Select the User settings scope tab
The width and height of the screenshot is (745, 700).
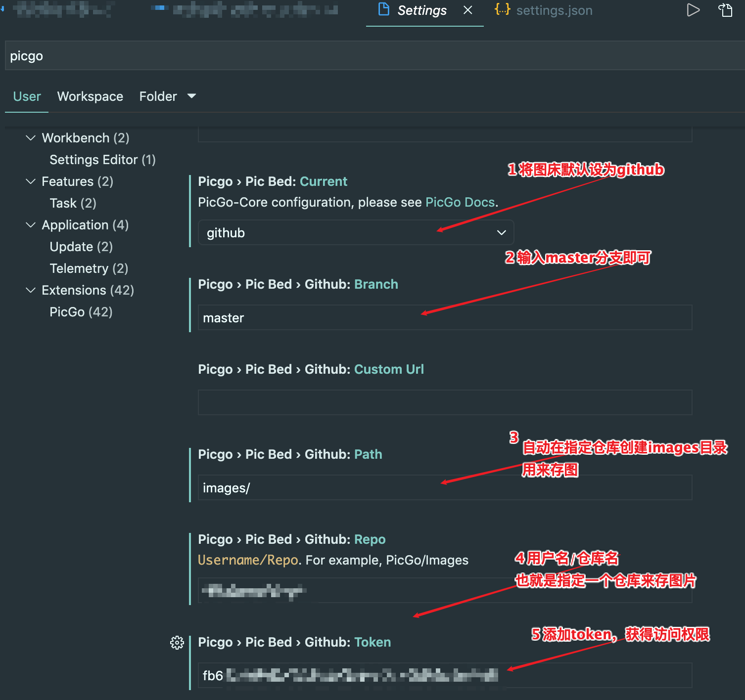[x=27, y=96]
